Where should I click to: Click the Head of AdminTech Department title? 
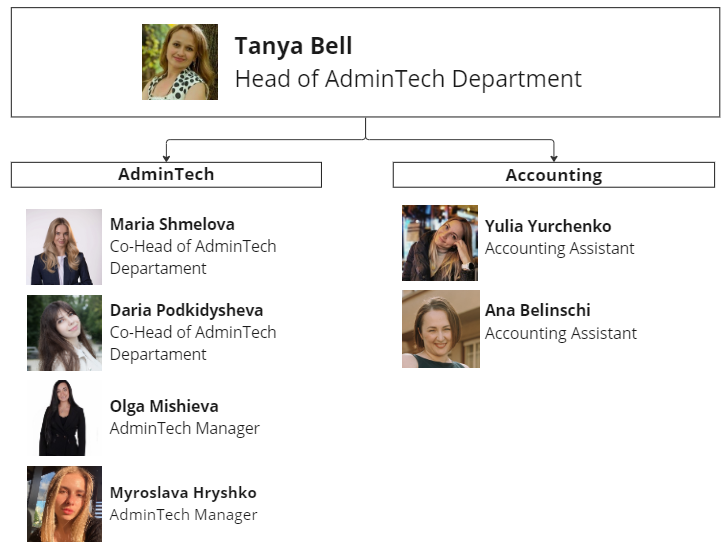point(407,79)
